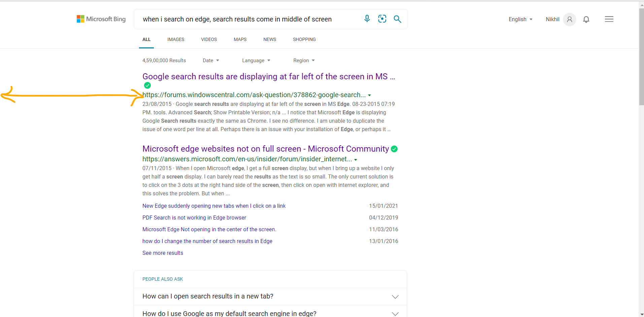
Task: Open notifications bell icon
Action: click(x=586, y=19)
